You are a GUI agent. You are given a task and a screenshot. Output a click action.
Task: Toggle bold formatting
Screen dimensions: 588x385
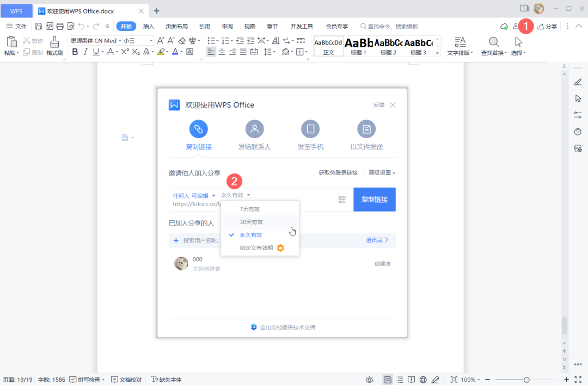75,52
